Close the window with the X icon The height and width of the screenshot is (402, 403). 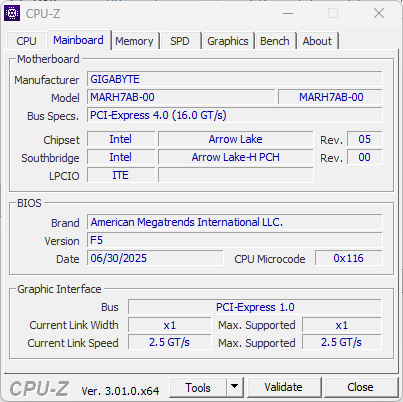[x=379, y=13]
